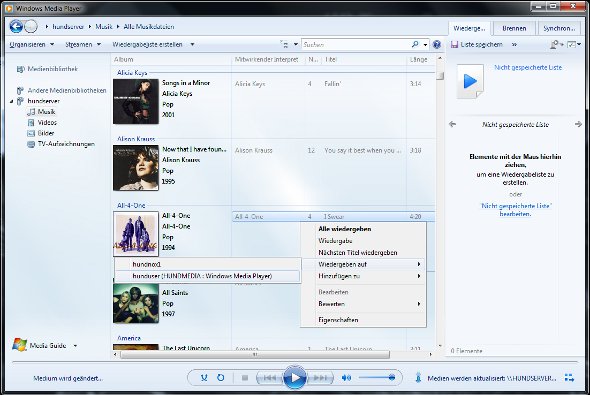Viewport: 590px width, 395px height.
Task: Click the Nicht gespeicherte Liste title link
Action: click(x=528, y=67)
